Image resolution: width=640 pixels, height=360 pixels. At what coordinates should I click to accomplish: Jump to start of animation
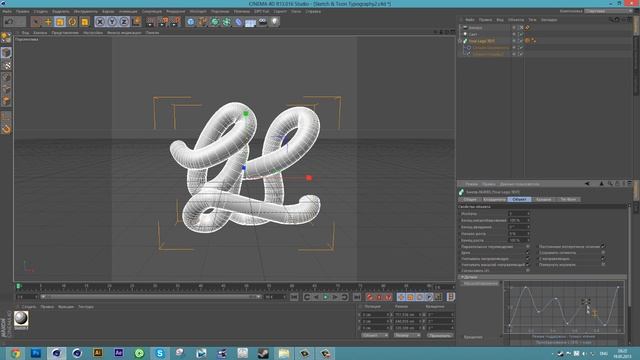294,297
